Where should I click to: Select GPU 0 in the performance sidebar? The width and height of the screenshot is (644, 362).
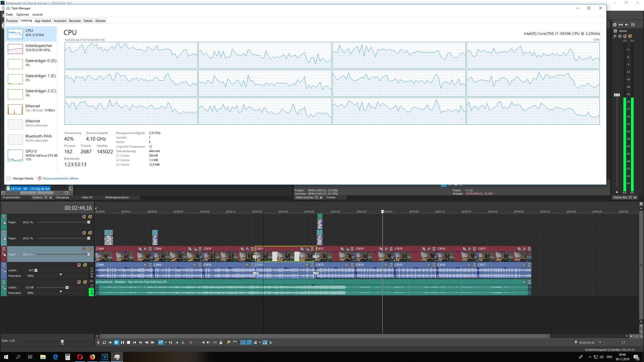31,155
